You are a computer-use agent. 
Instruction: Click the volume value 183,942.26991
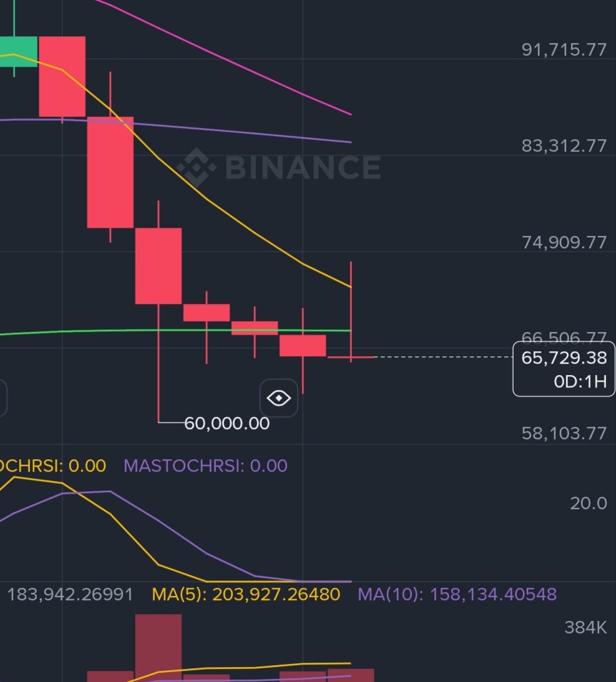pyautogui.click(x=70, y=594)
